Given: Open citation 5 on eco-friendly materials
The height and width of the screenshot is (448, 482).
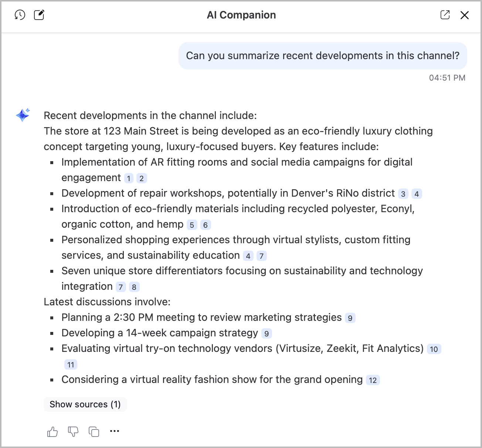Looking at the screenshot, I should (x=191, y=224).
